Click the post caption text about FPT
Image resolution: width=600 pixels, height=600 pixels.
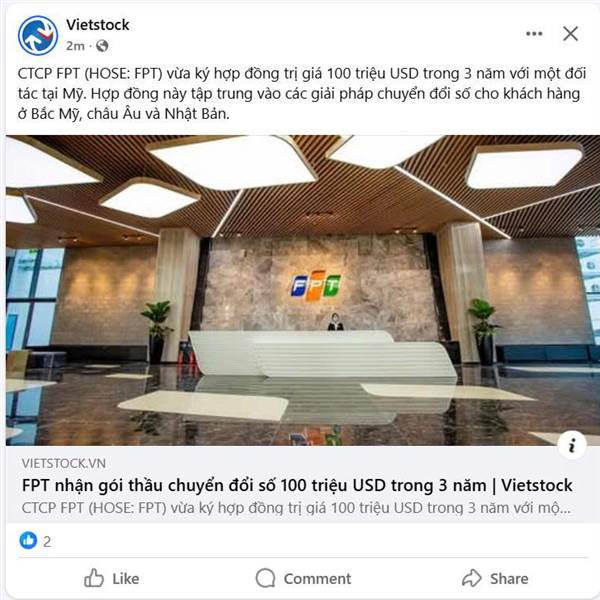[x=302, y=93]
